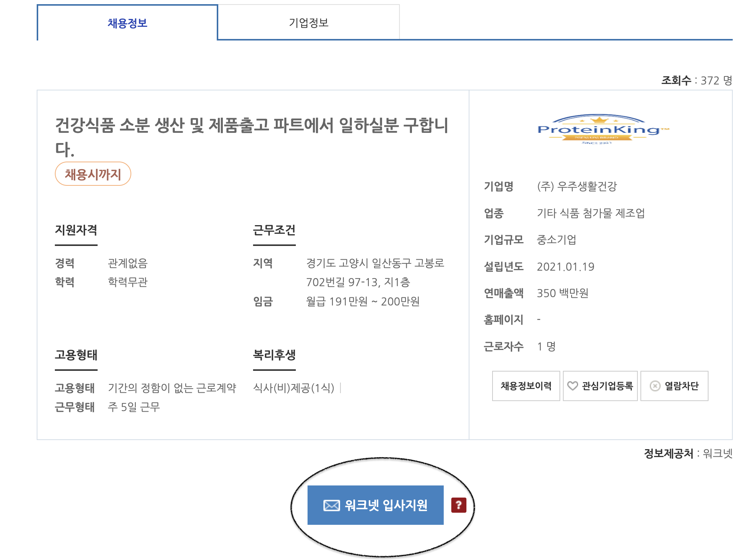749x560 pixels.
Task: Open 채용정보이력 history button
Action: tap(526, 386)
